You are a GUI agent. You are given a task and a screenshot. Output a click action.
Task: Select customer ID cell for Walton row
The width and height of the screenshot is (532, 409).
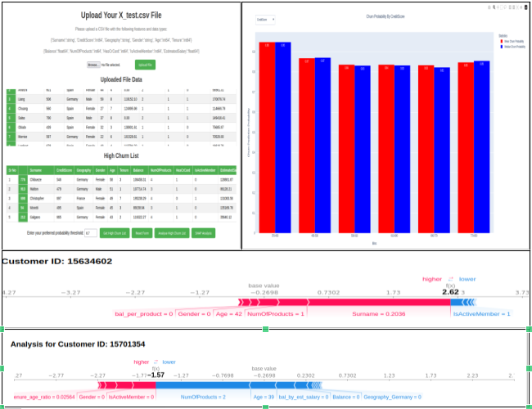[x=23, y=187]
